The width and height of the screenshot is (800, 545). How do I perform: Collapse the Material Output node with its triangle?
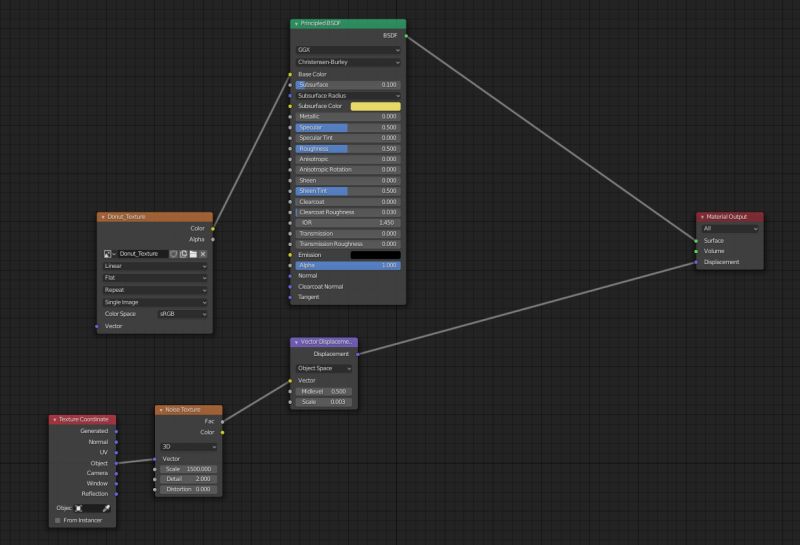[x=702, y=217]
